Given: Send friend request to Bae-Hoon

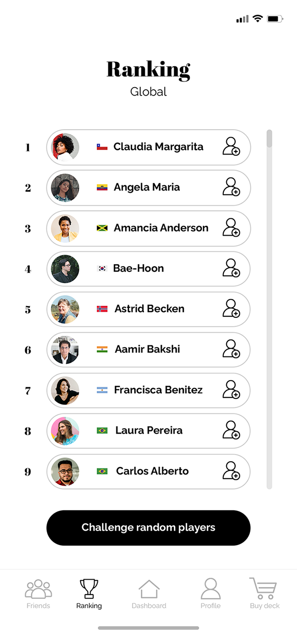Looking at the screenshot, I should (231, 269).
